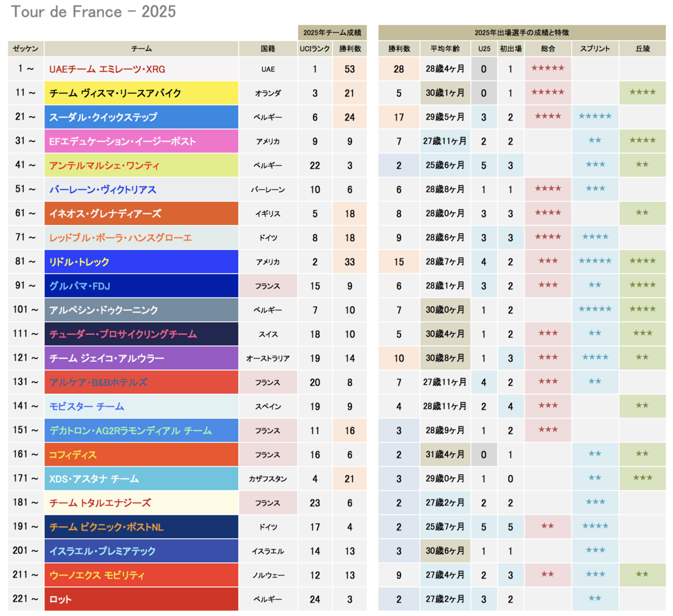Click the 'U25' column header
This screenshot has width=673, height=616.
pyautogui.click(x=484, y=49)
